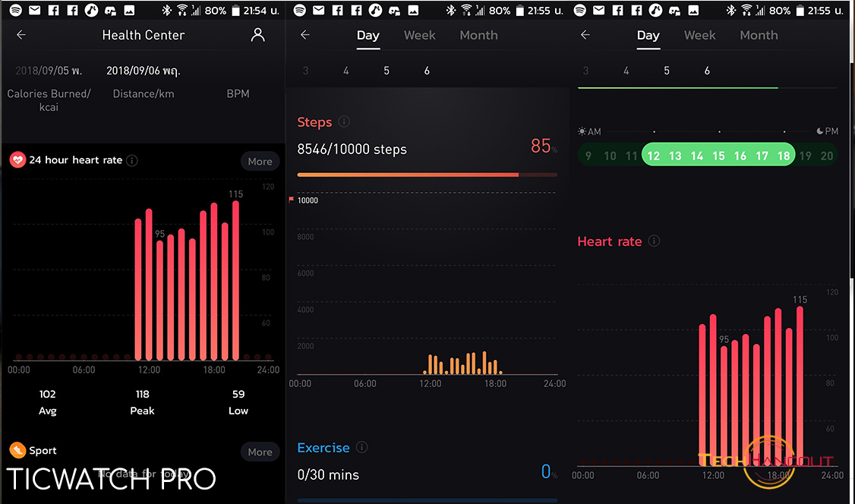Switch to the Day tab on the Steps screen
Viewport: 855px width, 504px height.
[x=368, y=36]
